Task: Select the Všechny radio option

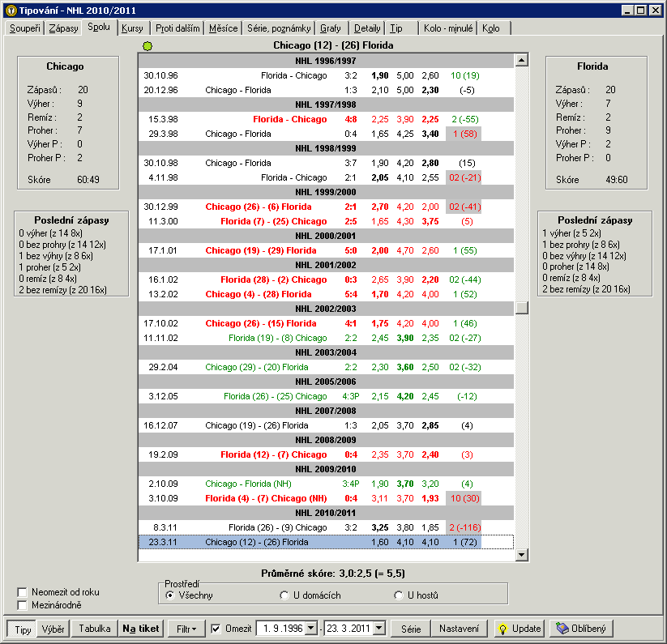Action: (x=170, y=595)
